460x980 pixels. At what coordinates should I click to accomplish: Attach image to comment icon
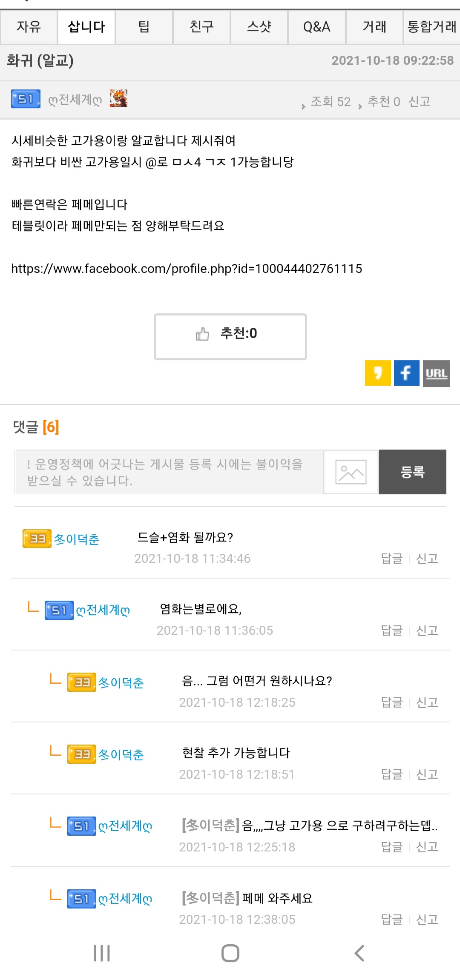pyautogui.click(x=351, y=472)
